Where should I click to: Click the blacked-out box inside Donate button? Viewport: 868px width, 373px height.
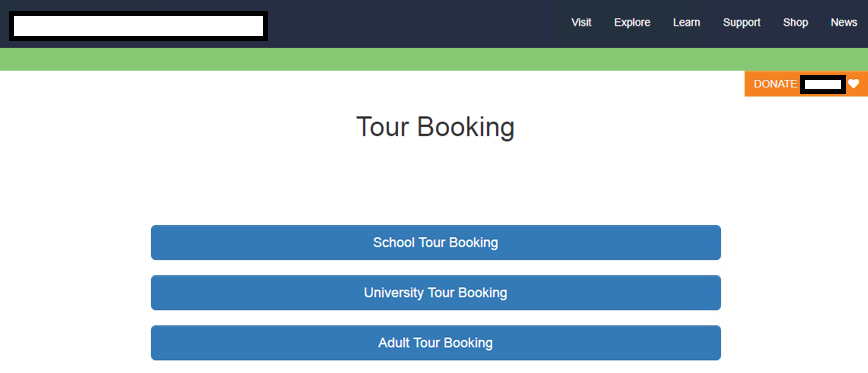click(x=823, y=85)
